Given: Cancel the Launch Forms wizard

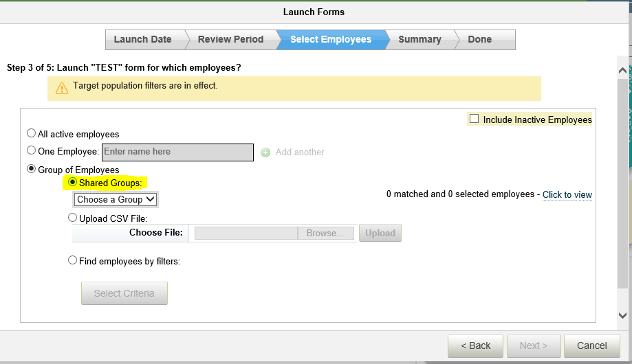Looking at the screenshot, I should coord(591,346).
